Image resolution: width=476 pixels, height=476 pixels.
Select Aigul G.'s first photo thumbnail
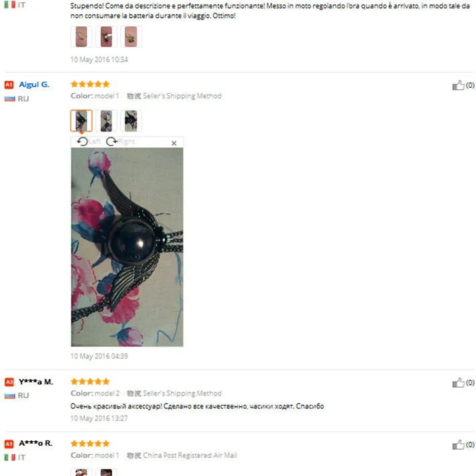click(x=81, y=121)
